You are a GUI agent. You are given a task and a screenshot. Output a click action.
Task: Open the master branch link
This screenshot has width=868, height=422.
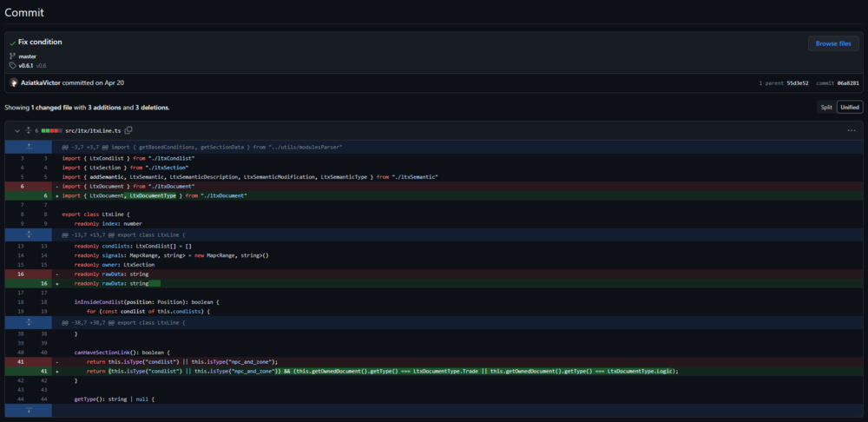point(27,56)
